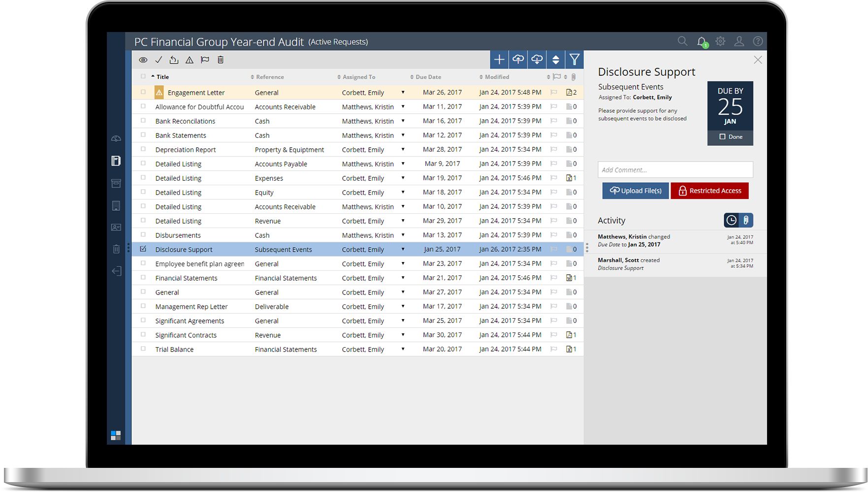868x492 pixels.
Task: Click the contacts card icon in the sidebar
Action: [116, 228]
